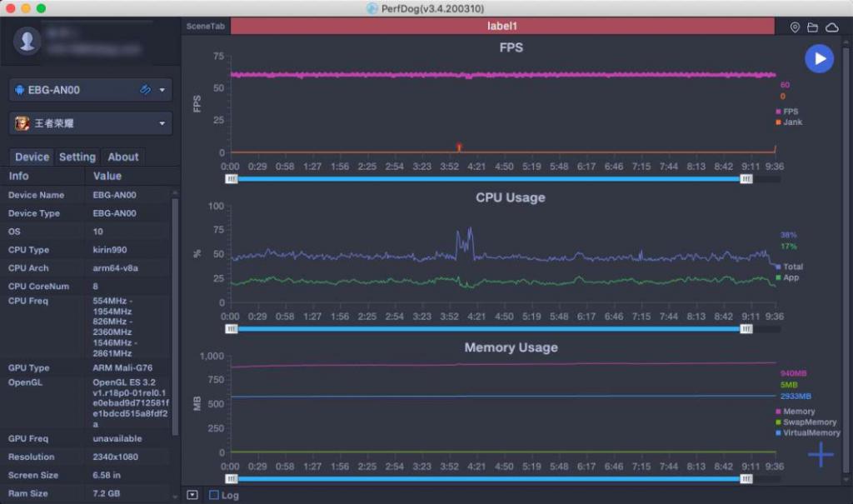The image size is (853, 504).
Task: Click the cloud upload icon
Action: 832,27
